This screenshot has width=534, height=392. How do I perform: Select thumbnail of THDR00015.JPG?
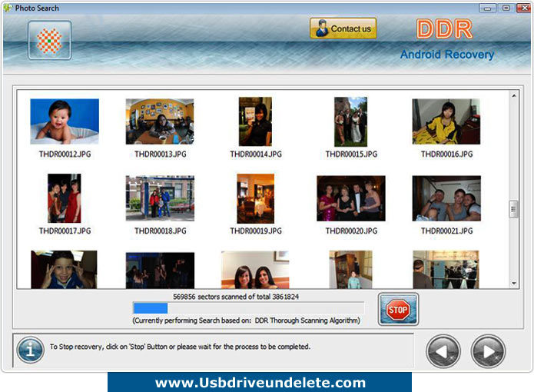[351, 121]
